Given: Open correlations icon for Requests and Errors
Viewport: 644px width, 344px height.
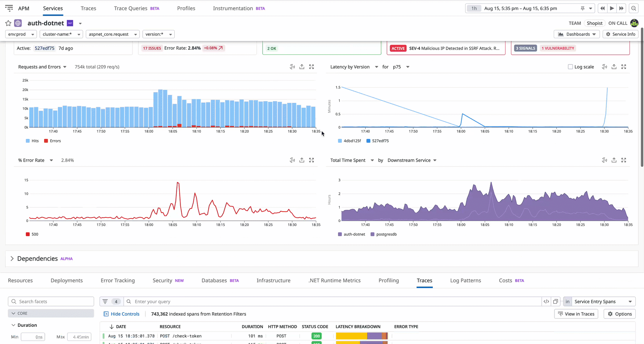Looking at the screenshot, I should tap(292, 67).
